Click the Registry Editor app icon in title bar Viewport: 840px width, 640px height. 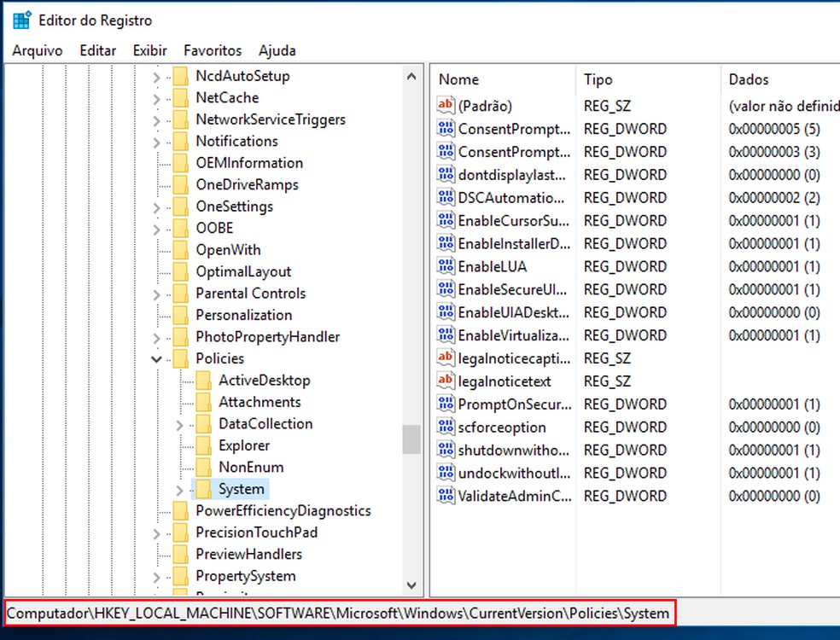tap(22, 20)
